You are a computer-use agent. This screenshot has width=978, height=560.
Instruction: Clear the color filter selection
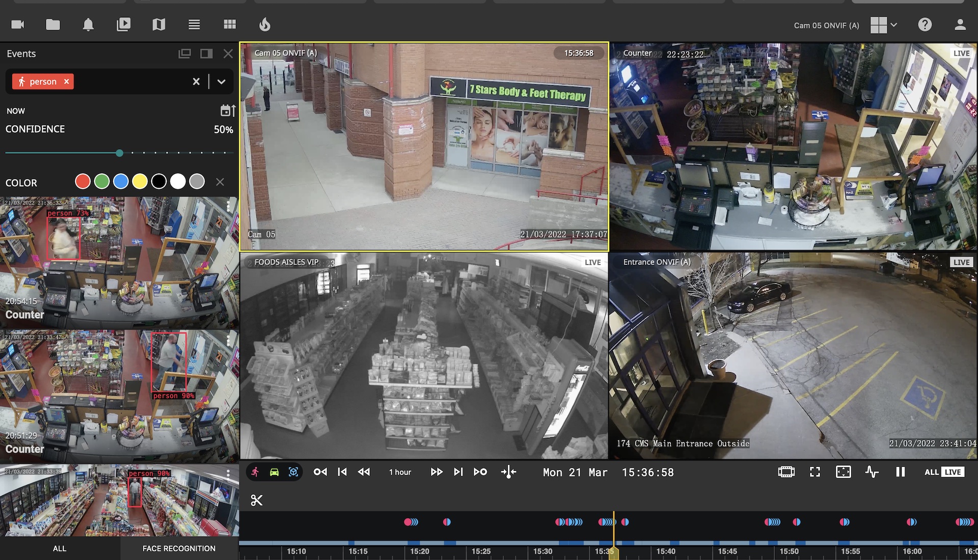click(220, 182)
